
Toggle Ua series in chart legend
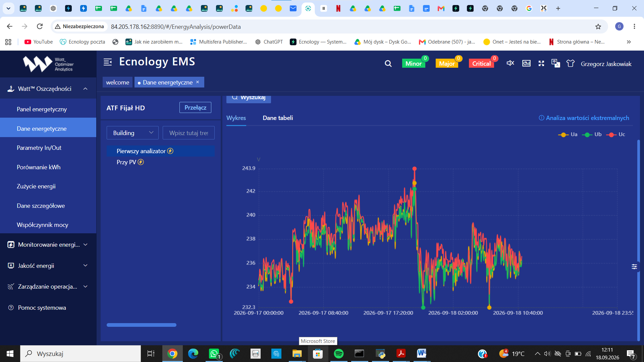pyautogui.click(x=568, y=134)
